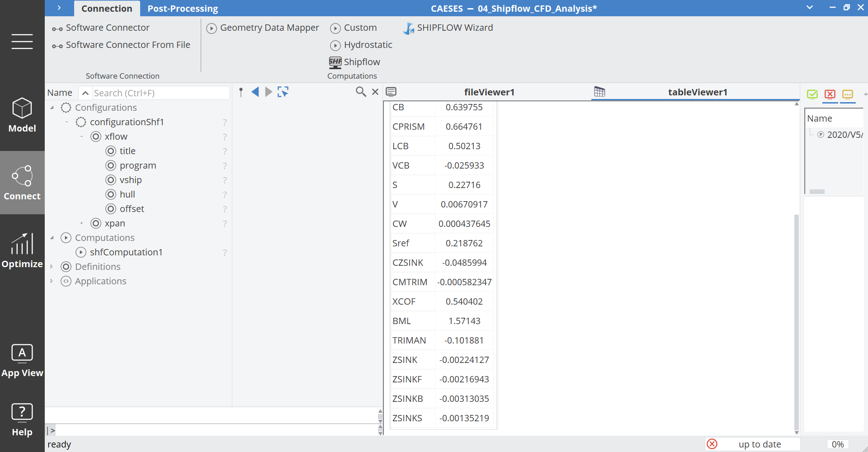Image resolution: width=868 pixels, height=452 pixels.
Task: Click the fileViewer1 document icon
Action: coord(391,92)
